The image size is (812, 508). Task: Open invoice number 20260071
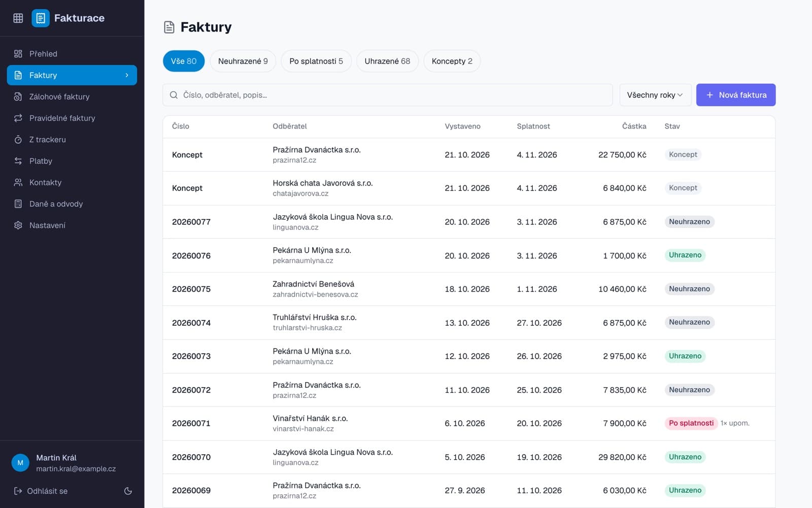click(x=191, y=423)
